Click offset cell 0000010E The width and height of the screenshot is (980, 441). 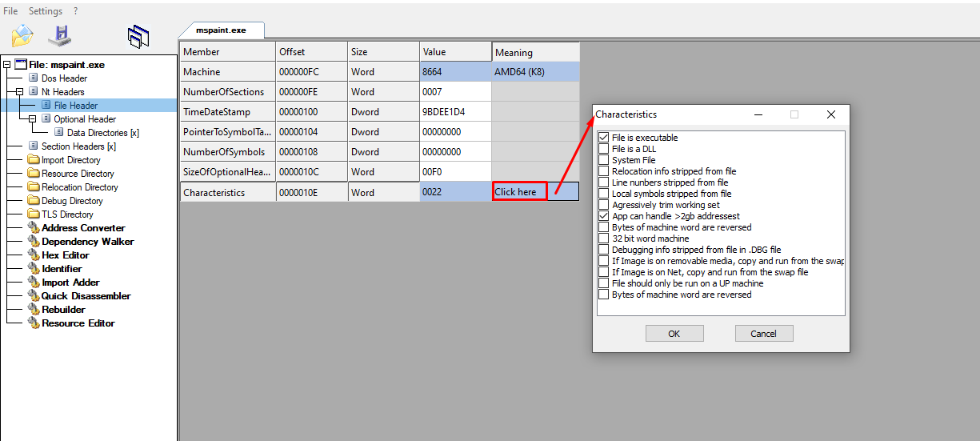tap(311, 192)
